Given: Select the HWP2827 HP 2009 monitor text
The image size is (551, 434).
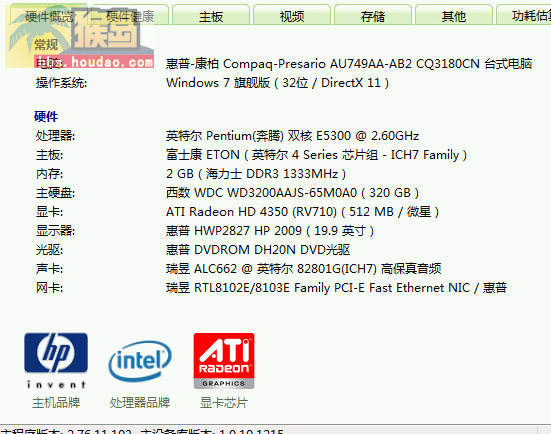Looking at the screenshot, I should 270,231.
